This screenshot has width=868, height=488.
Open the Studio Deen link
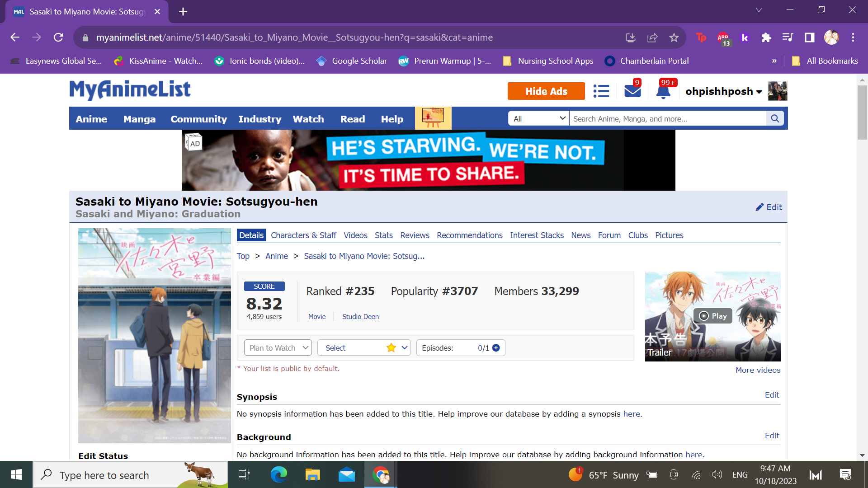360,316
